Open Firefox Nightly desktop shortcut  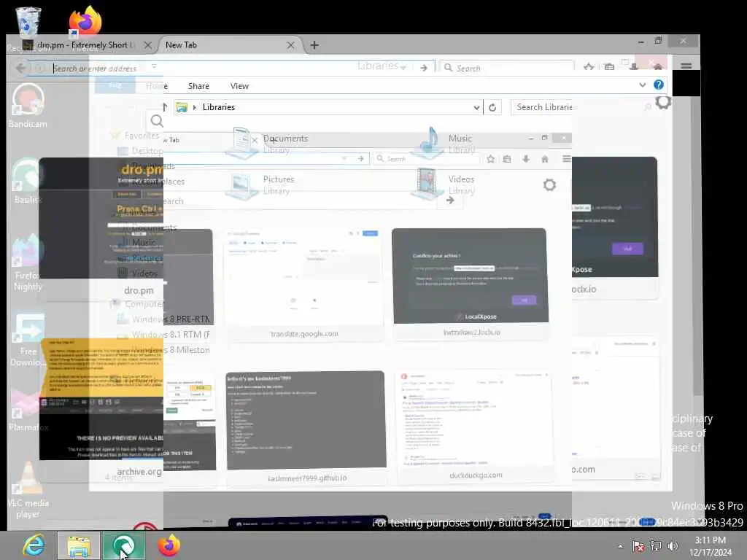click(28, 263)
